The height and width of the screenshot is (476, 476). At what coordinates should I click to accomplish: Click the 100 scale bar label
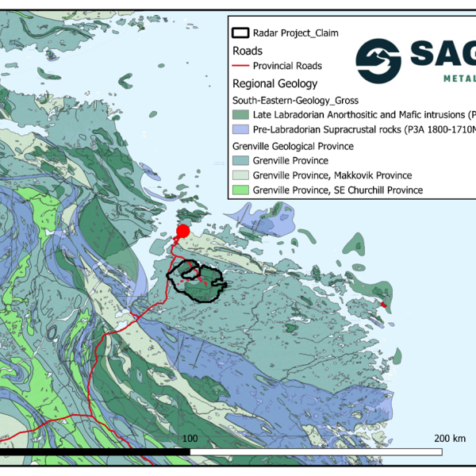[190, 439]
